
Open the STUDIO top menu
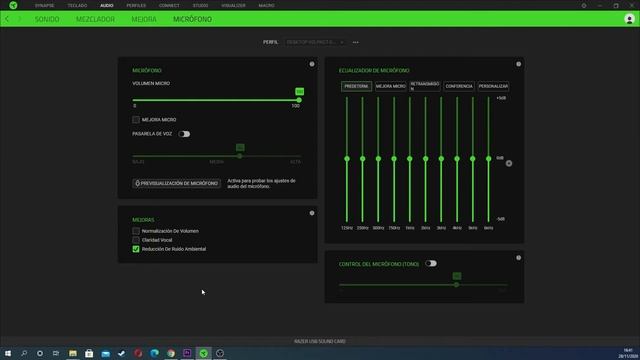[200, 6]
